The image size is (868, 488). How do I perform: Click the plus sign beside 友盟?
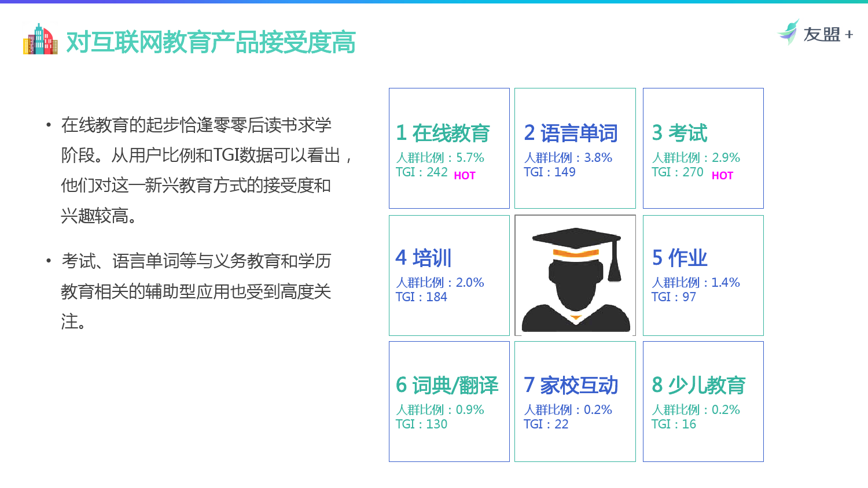pyautogui.click(x=849, y=35)
